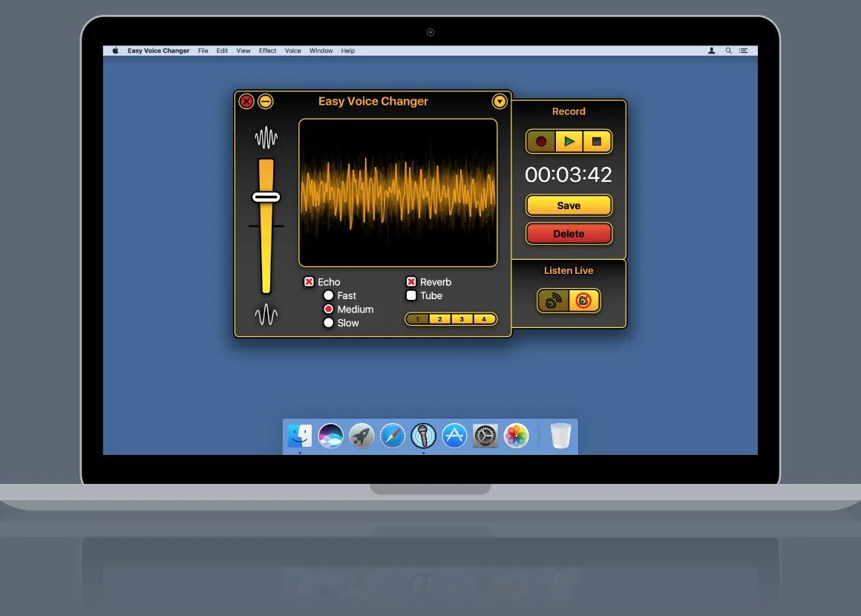Open the Edit menu
This screenshot has height=616, width=861.
pos(222,50)
